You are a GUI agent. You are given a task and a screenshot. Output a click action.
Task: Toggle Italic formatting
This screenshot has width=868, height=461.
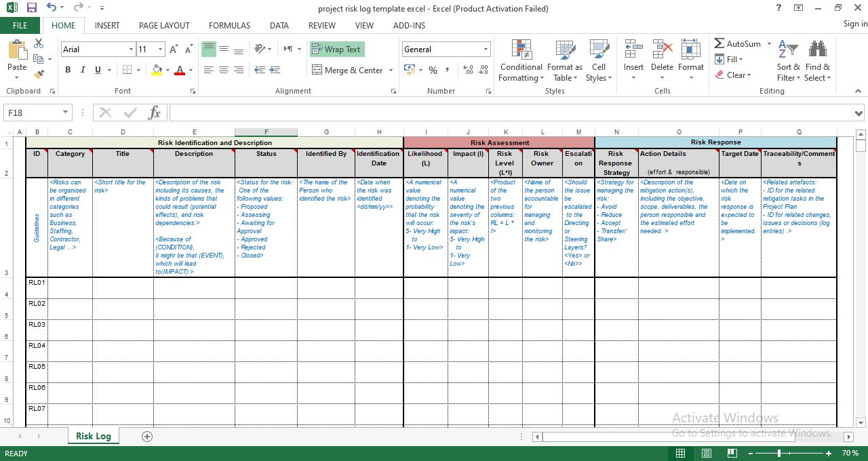point(82,70)
